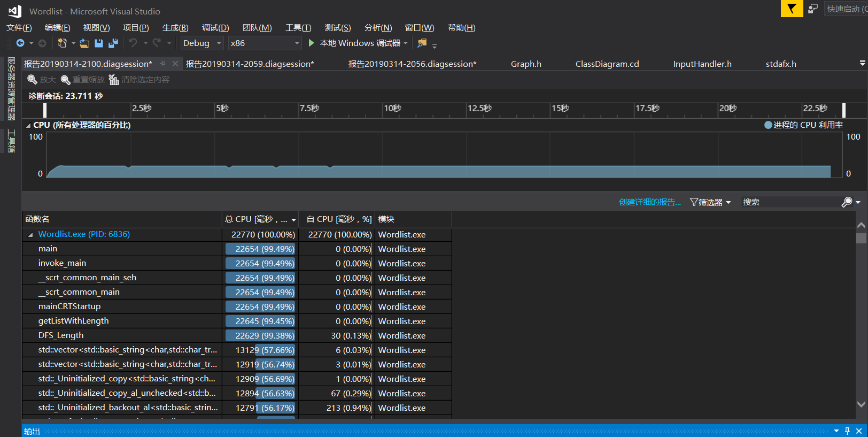868x437 pixels.
Task: Open the 文件(F) menu
Action: pos(19,28)
